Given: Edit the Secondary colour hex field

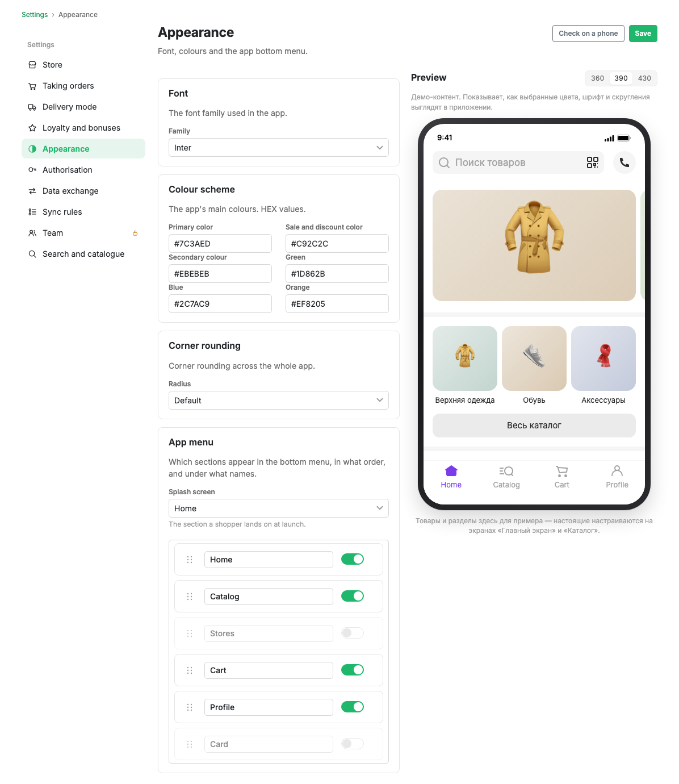Looking at the screenshot, I should pos(220,274).
